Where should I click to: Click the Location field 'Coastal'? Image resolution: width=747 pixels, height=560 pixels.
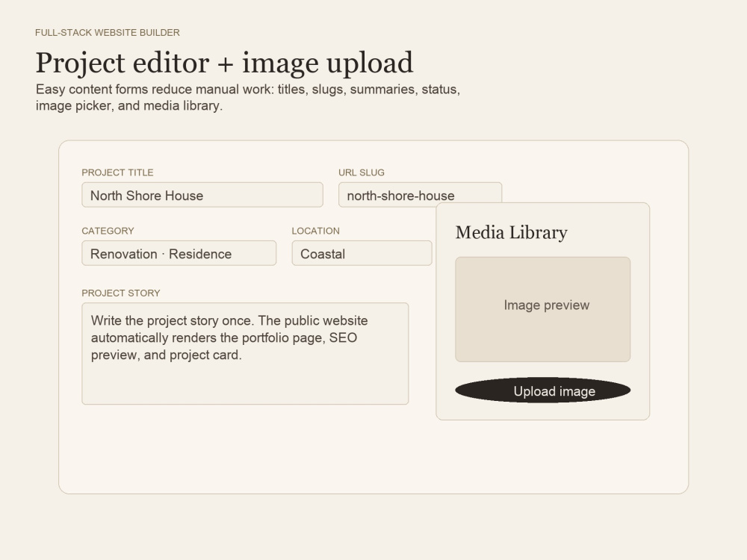point(362,253)
